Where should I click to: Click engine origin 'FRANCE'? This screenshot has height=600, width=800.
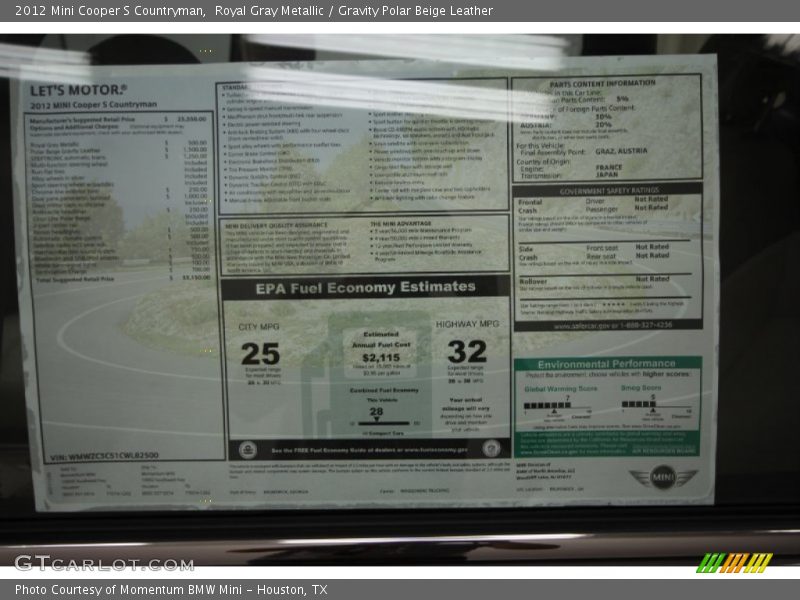pyautogui.click(x=609, y=167)
